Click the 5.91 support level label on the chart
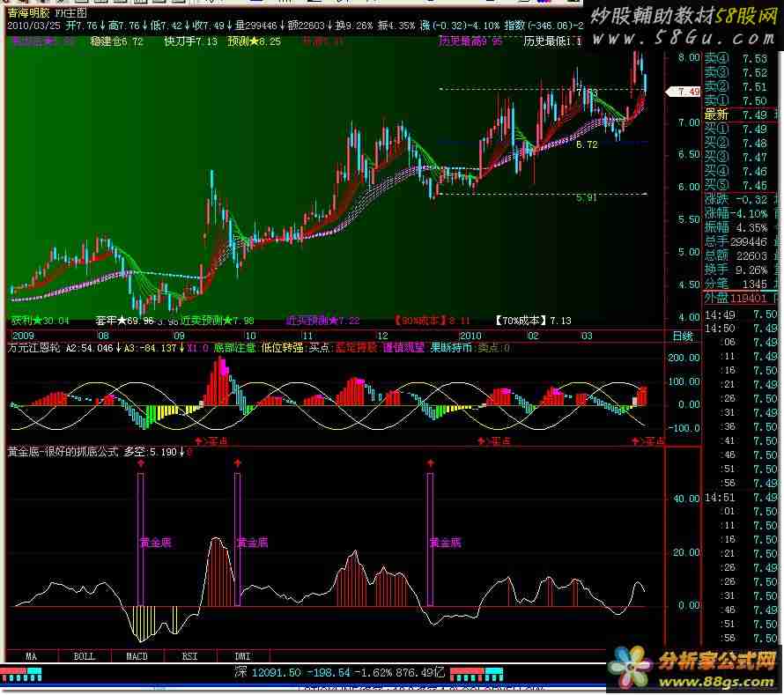 [586, 198]
